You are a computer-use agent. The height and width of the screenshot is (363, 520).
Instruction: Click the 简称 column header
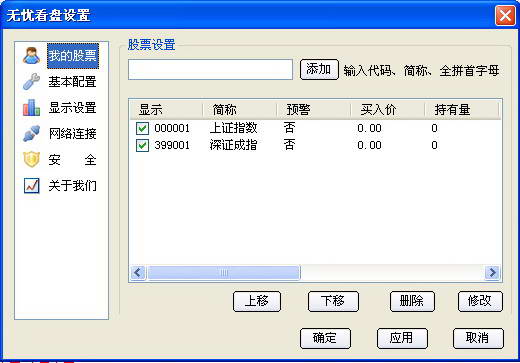pos(240,110)
